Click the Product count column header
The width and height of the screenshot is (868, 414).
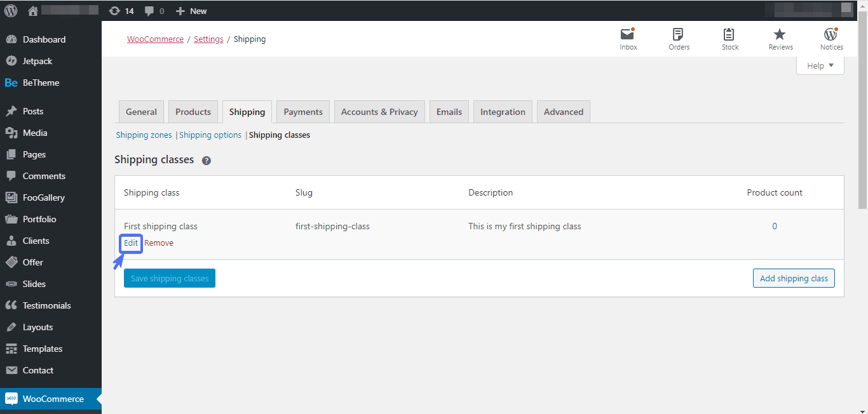tap(775, 192)
